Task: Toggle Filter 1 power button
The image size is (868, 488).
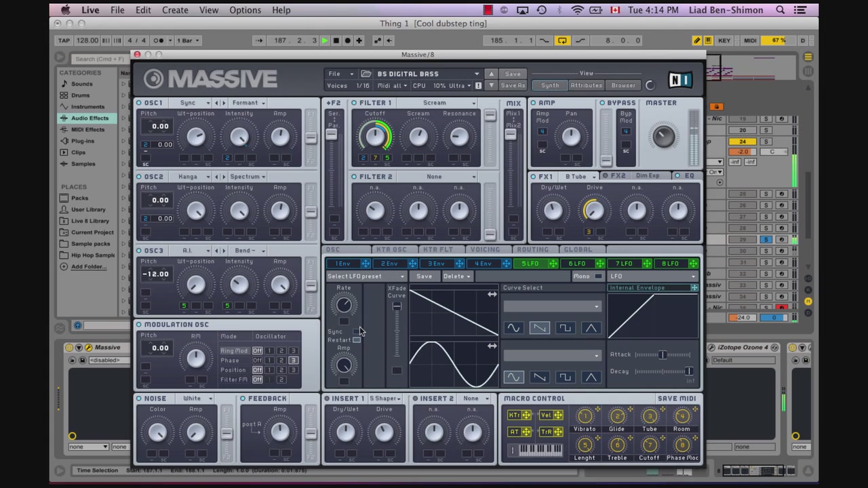Action: point(354,103)
